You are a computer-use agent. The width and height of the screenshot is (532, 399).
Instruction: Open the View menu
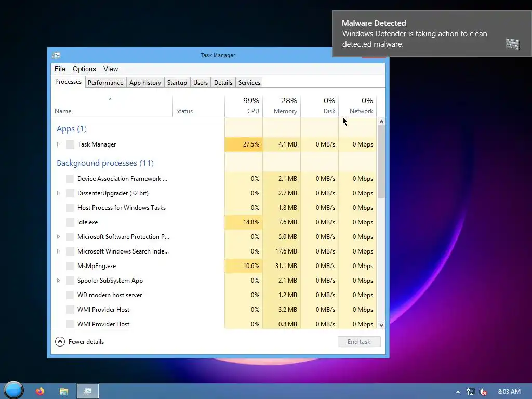(111, 69)
